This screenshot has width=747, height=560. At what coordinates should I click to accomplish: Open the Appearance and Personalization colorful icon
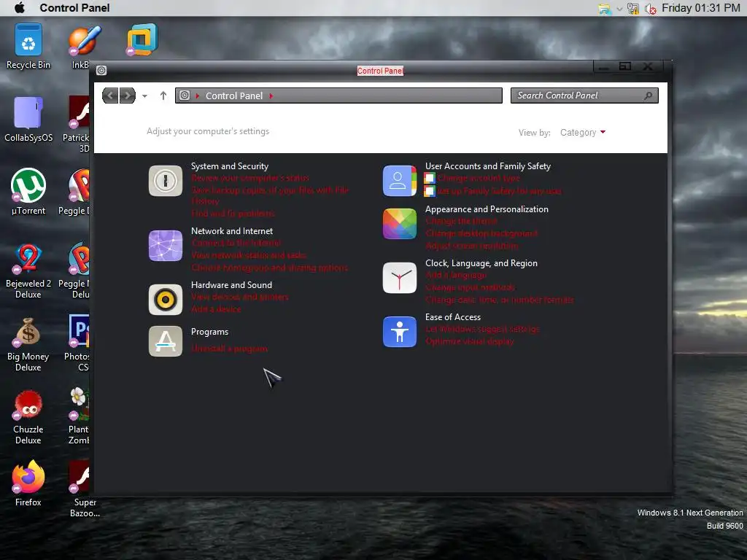(x=400, y=224)
